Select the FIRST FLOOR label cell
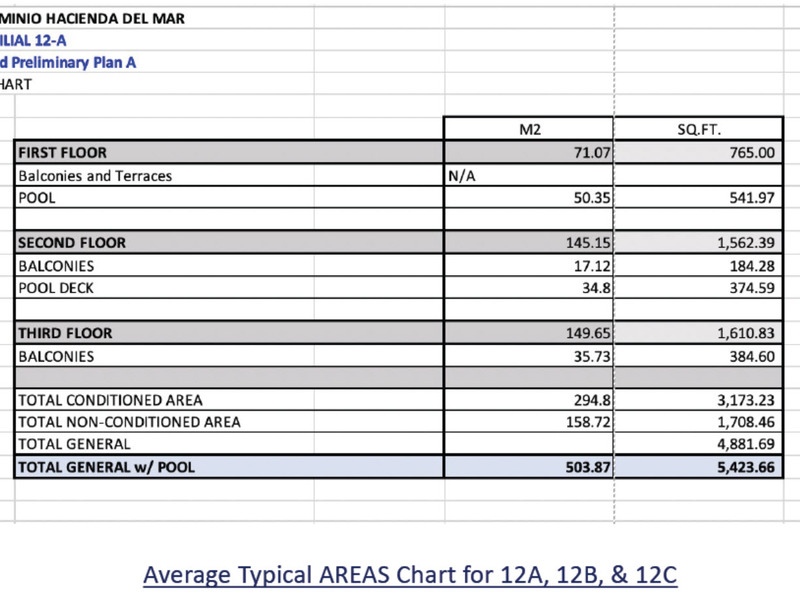 coord(229,152)
